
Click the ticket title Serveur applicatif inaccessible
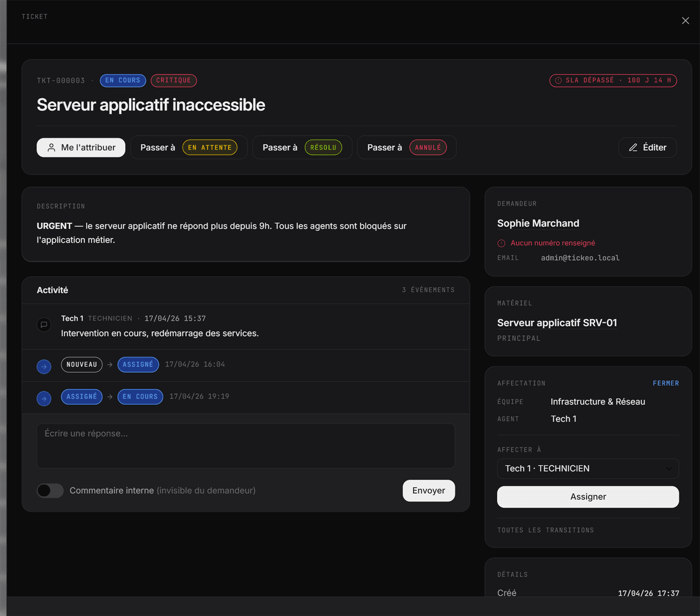[151, 105]
